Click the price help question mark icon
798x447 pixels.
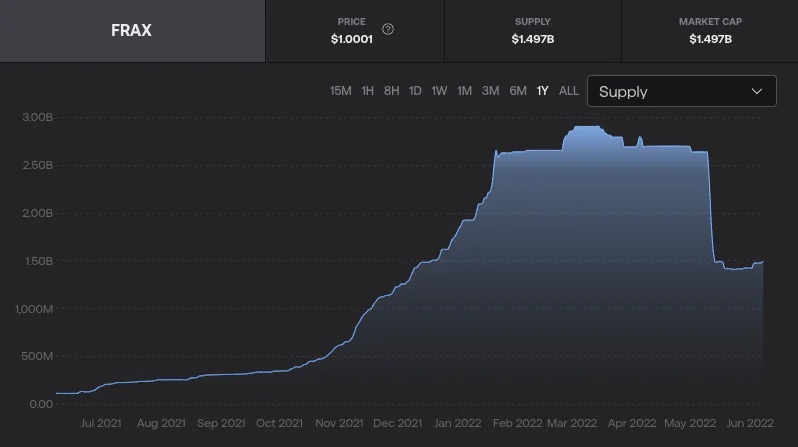pyautogui.click(x=388, y=29)
